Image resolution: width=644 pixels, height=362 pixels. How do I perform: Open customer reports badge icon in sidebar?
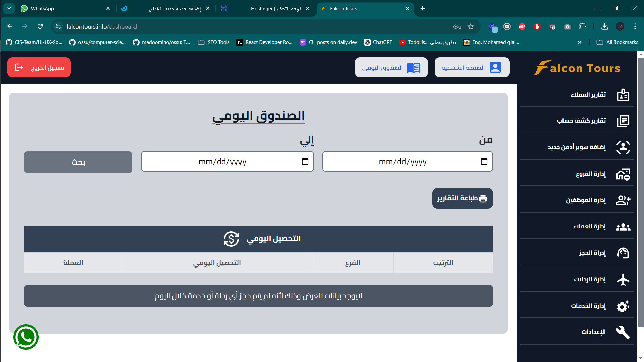point(623,95)
